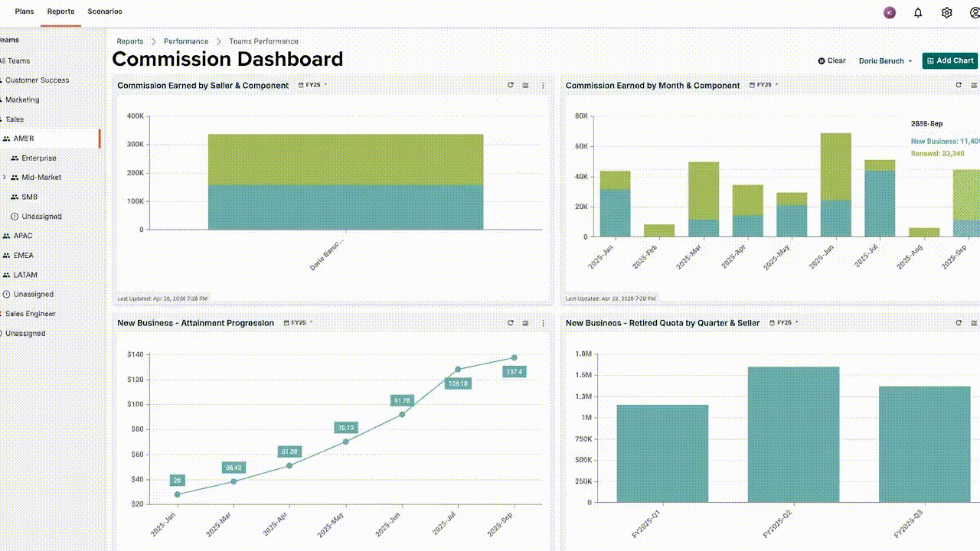Open chart view icon for Commission Earned by Seller chart
This screenshot has height=551, width=980.
pyautogui.click(x=526, y=86)
